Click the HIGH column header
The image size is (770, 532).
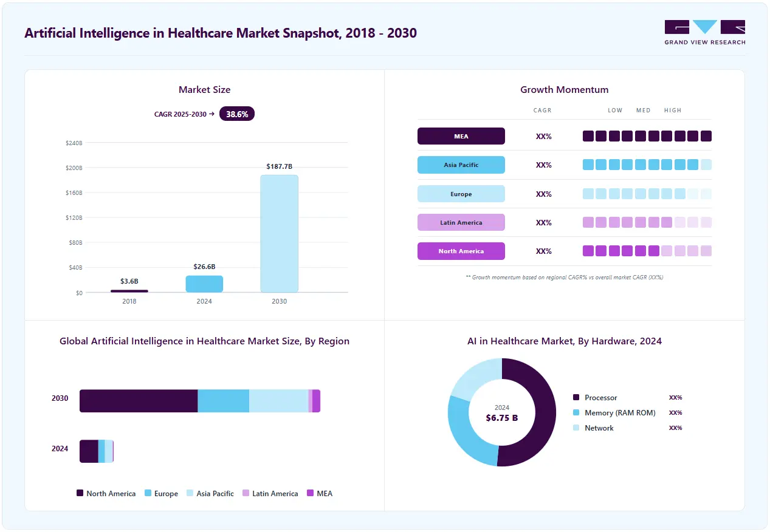tap(673, 111)
